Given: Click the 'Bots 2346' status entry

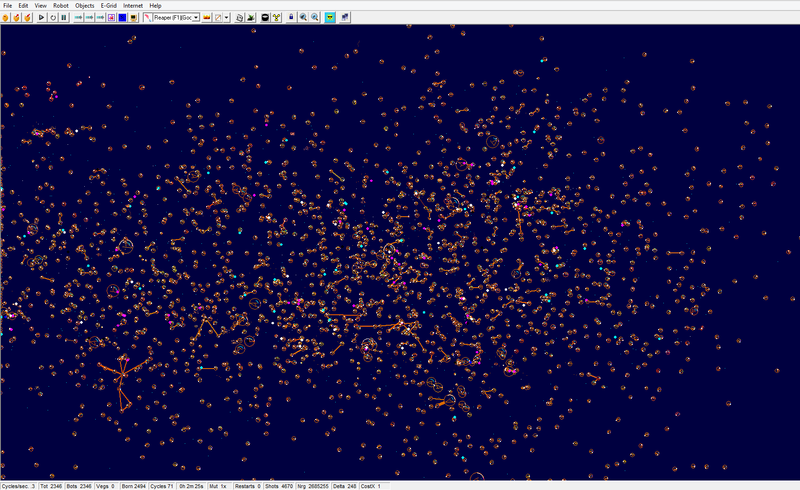Looking at the screenshot, I should tap(79, 486).
